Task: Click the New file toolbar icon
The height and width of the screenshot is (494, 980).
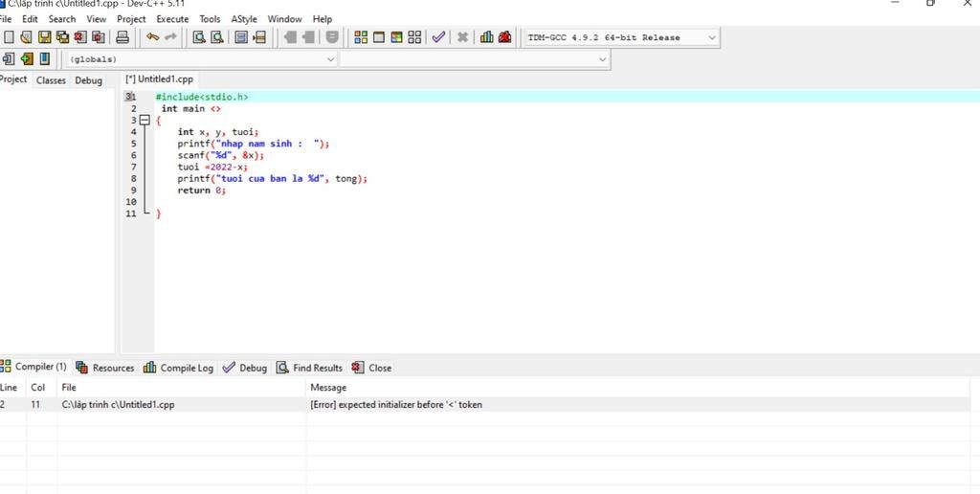Action: click(8, 37)
